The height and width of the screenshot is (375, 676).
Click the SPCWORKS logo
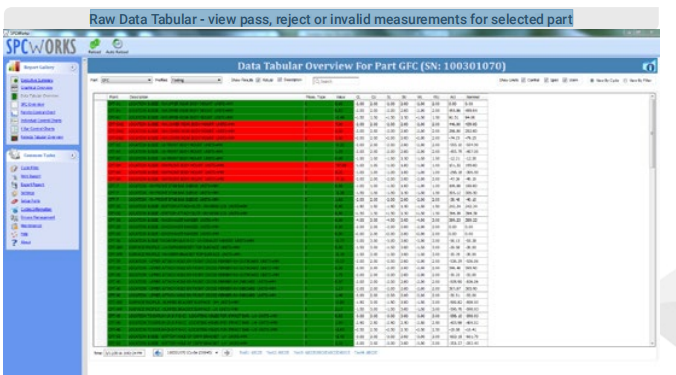coord(41,47)
